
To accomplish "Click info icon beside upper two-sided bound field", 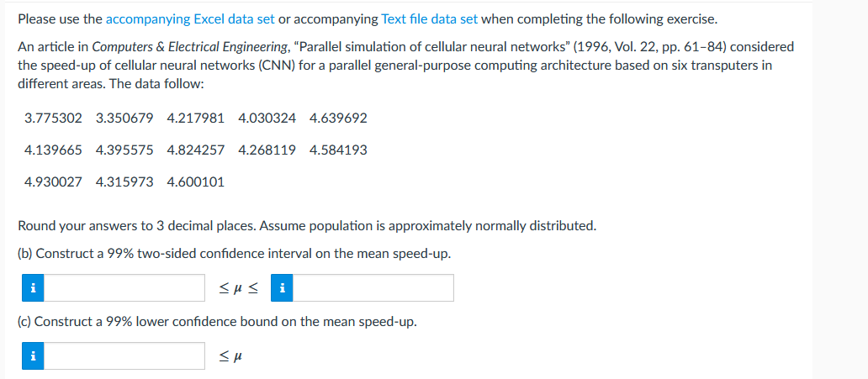I will pos(283,287).
